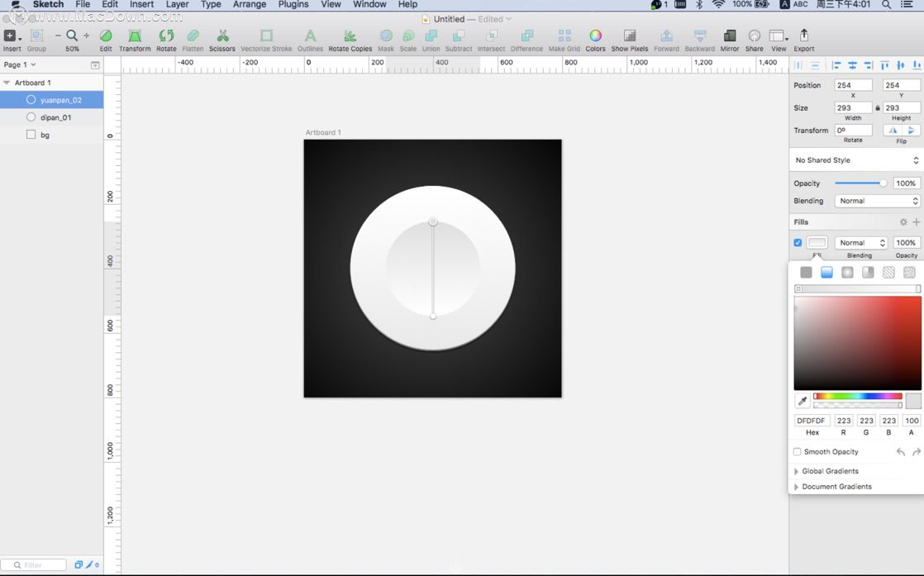
Task: Apply the Union boolean operation
Action: click(431, 36)
